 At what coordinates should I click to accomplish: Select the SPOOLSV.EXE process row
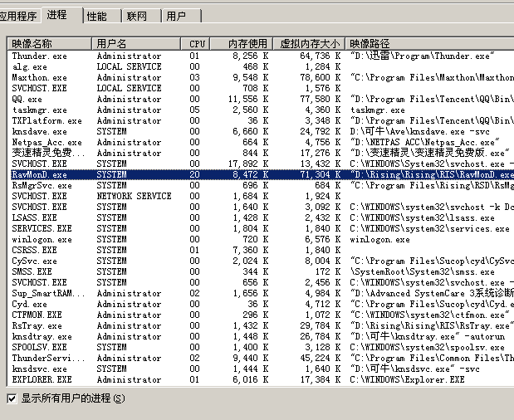[x=261, y=347]
